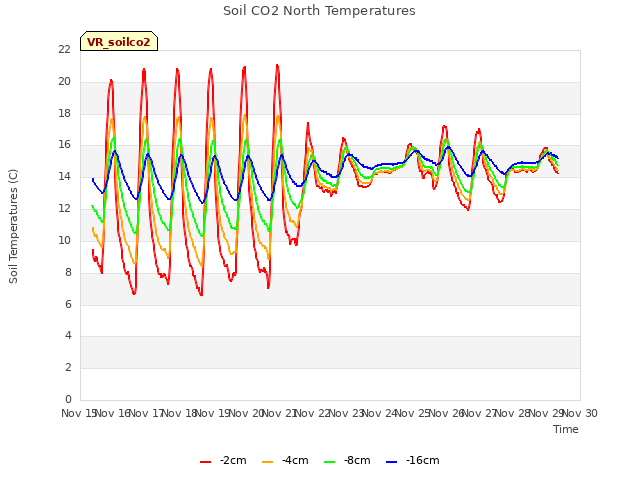The width and height of the screenshot is (640, 480).
Task: Click the Nov 24 x-axis tick label
Action: [379, 413]
